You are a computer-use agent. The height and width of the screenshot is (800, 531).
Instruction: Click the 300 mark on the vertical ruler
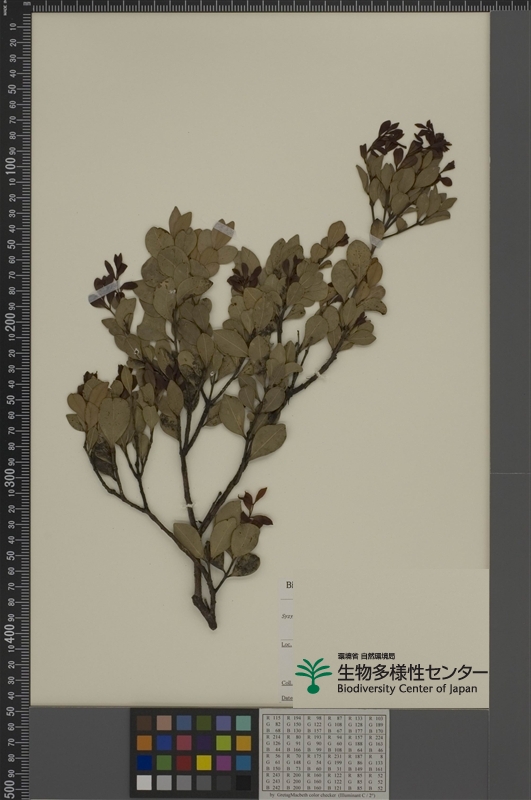[x=11, y=478]
